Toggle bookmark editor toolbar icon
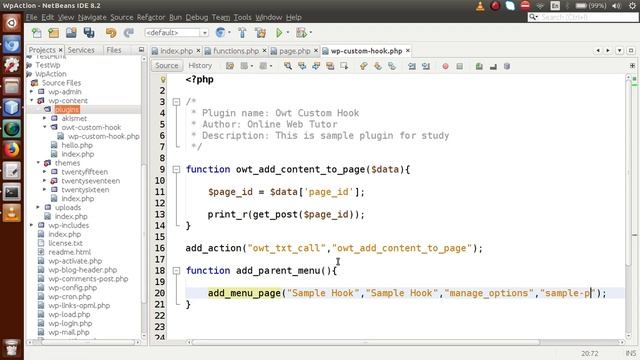Viewport: 640px width, 360px height. coord(392,66)
